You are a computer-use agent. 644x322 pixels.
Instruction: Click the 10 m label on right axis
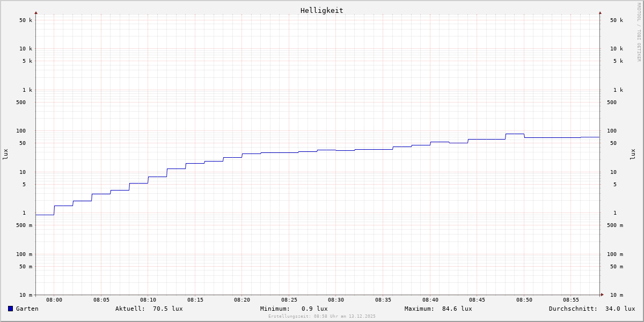[x=616, y=295]
